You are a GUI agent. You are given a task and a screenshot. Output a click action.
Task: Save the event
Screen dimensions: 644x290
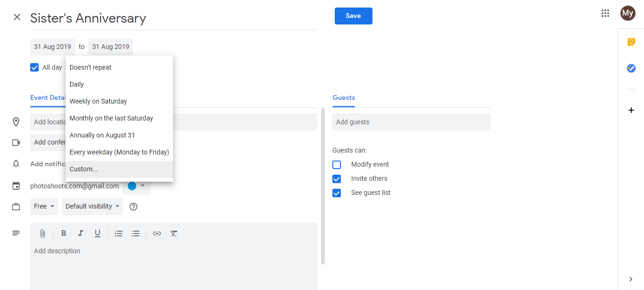click(x=354, y=16)
